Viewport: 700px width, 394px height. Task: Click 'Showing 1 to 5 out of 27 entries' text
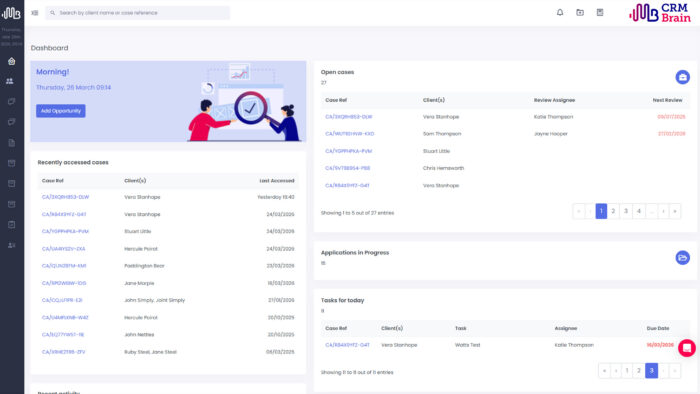[357, 213]
